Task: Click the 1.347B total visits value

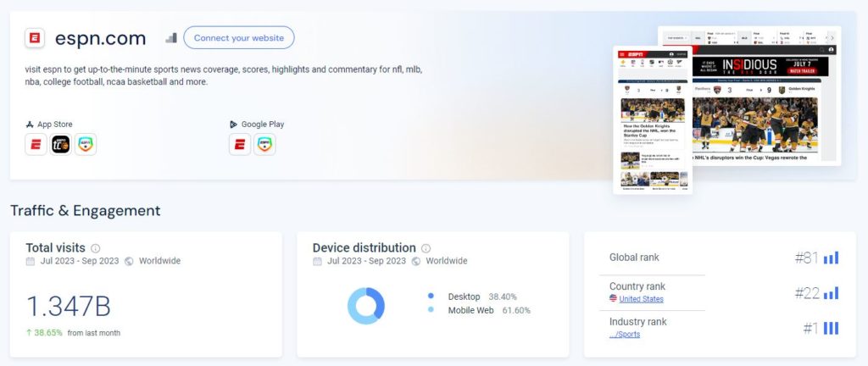Action: pos(69,307)
